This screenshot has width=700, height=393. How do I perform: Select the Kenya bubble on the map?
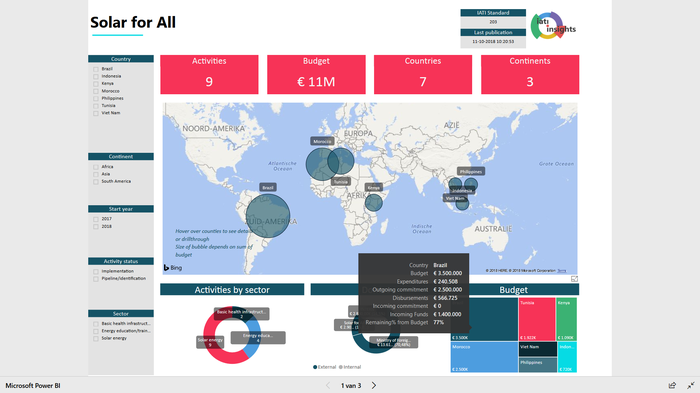tap(374, 202)
